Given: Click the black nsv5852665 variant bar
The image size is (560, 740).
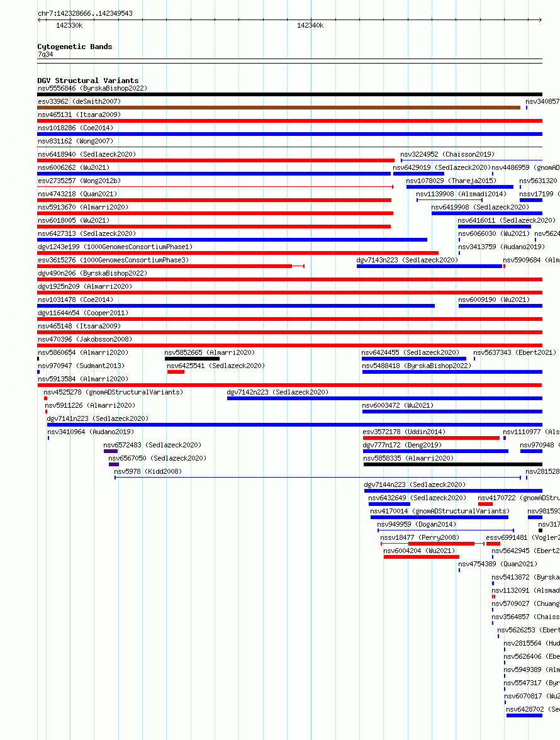Looking at the screenshot, I should (192, 359).
